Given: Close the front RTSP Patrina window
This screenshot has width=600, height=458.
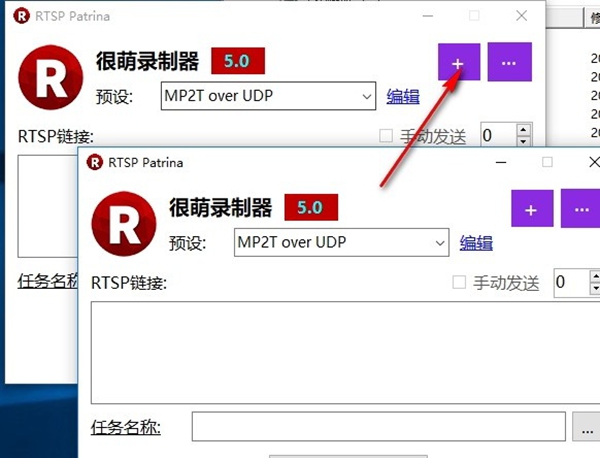Looking at the screenshot, I should point(594,163).
